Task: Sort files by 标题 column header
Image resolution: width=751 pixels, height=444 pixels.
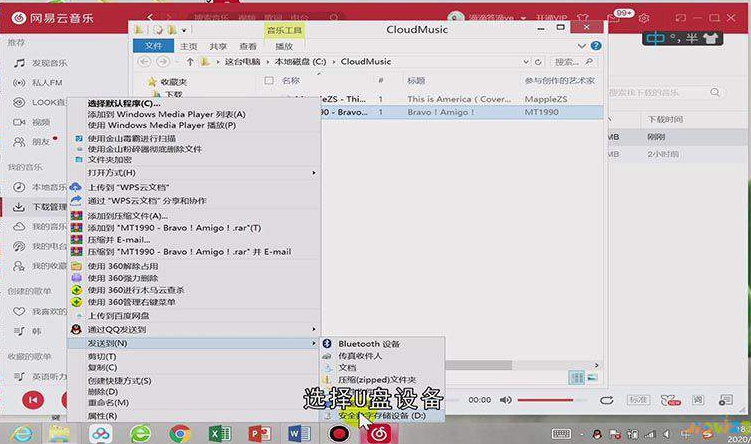Action: click(416, 81)
